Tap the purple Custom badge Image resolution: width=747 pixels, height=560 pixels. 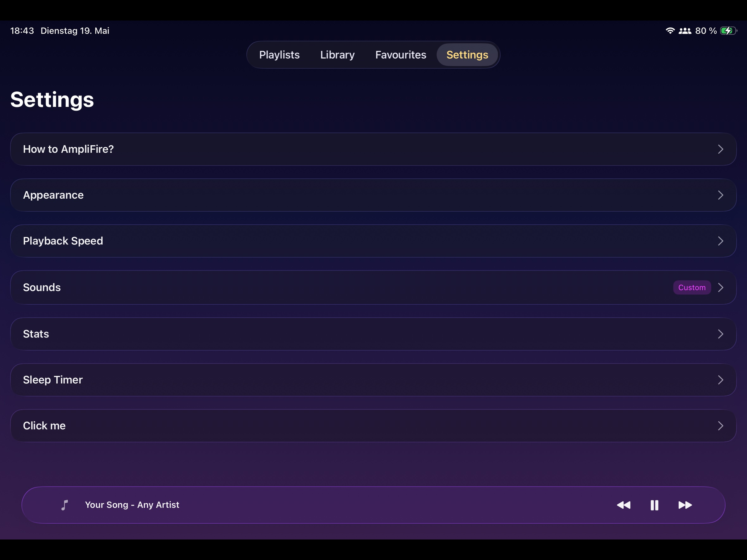tap(691, 287)
